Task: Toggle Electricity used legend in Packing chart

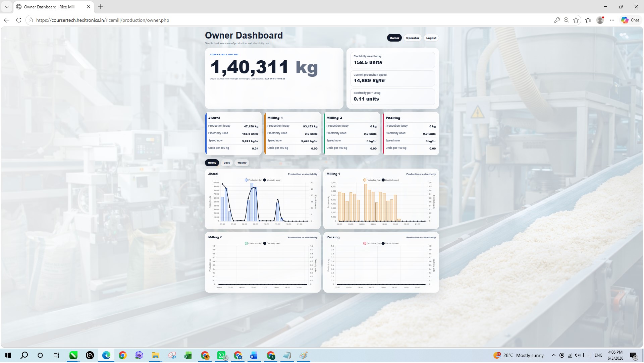Action: (390, 243)
